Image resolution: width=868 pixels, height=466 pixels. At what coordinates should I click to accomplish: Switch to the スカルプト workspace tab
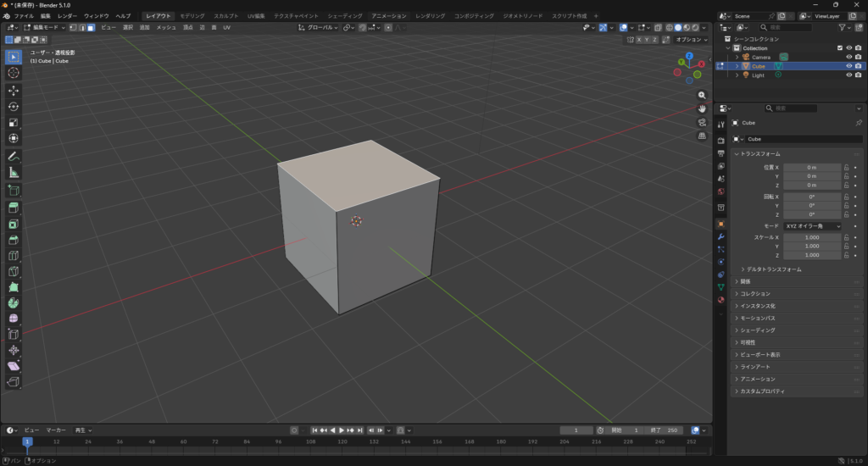click(225, 16)
